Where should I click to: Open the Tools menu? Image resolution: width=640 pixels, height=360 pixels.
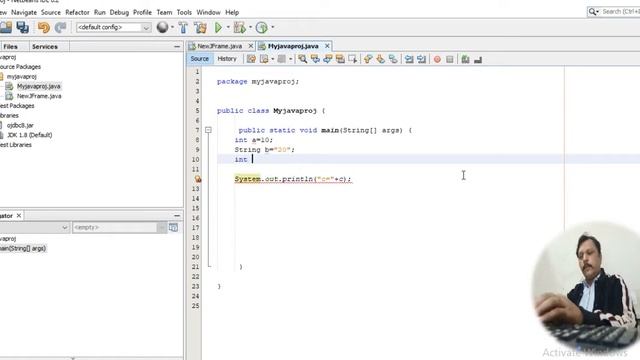[x=184, y=12]
